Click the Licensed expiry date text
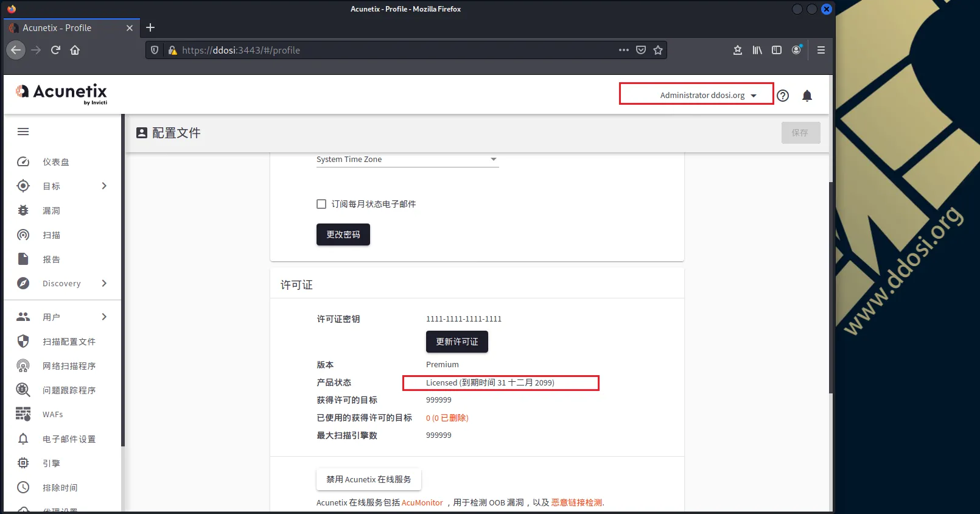Viewport: 980px width, 514px height. pyautogui.click(x=490, y=382)
